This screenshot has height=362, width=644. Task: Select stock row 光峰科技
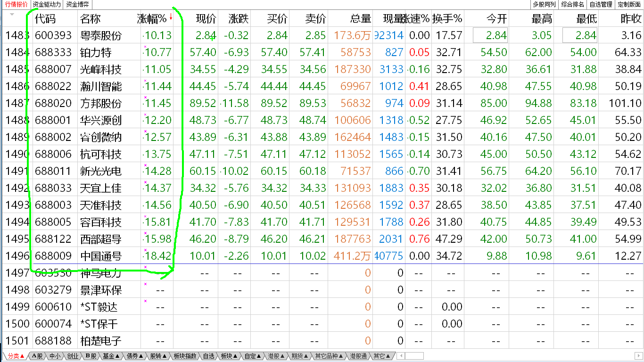(322, 69)
